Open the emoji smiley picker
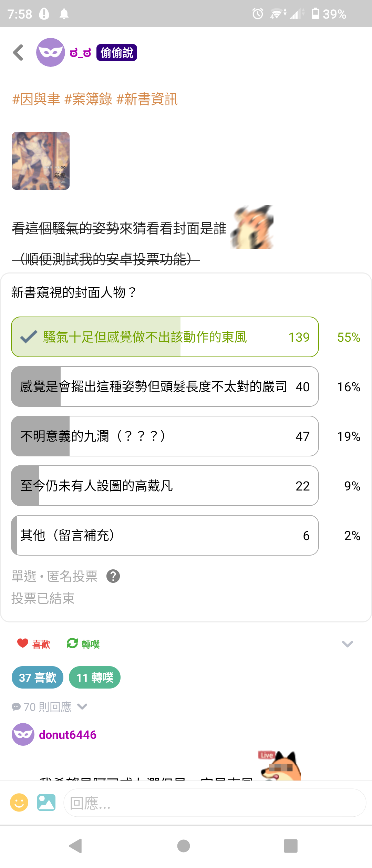The width and height of the screenshot is (372, 868). point(19,803)
